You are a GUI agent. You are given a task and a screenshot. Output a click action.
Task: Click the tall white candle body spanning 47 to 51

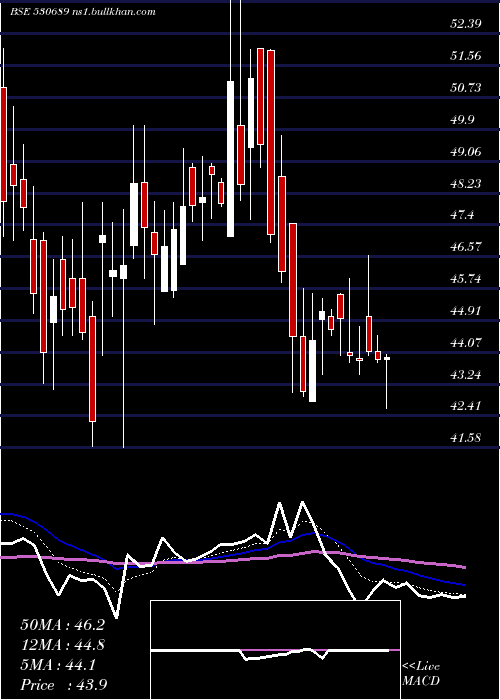[x=230, y=159]
